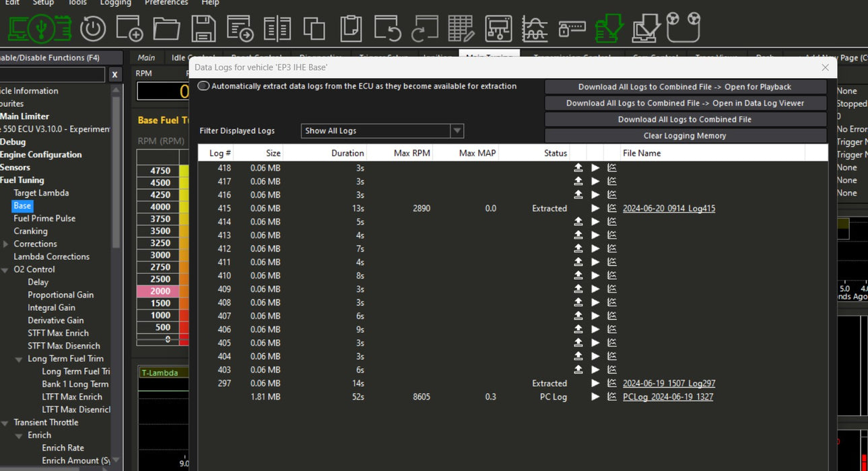
Task: Click the open folder toolbar icon
Action: pos(166,28)
